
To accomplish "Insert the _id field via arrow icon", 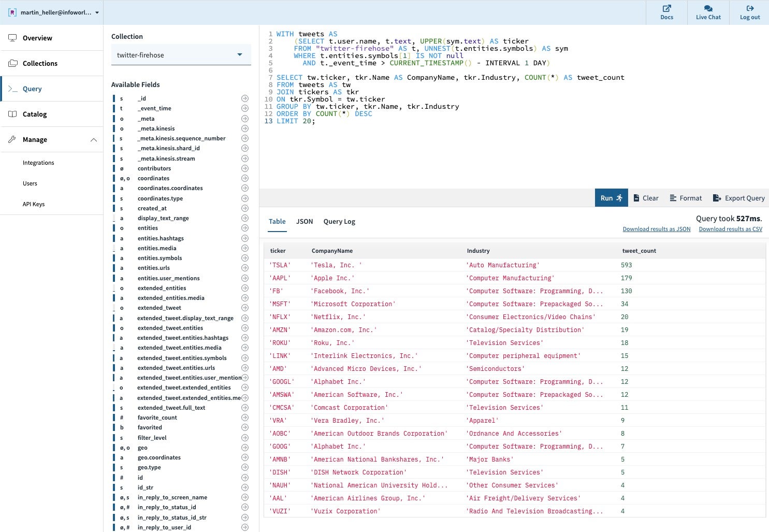I will [245, 98].
